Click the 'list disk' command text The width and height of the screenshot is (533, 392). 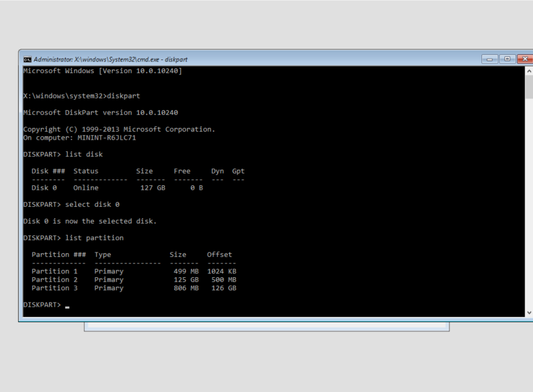[84, 155]
